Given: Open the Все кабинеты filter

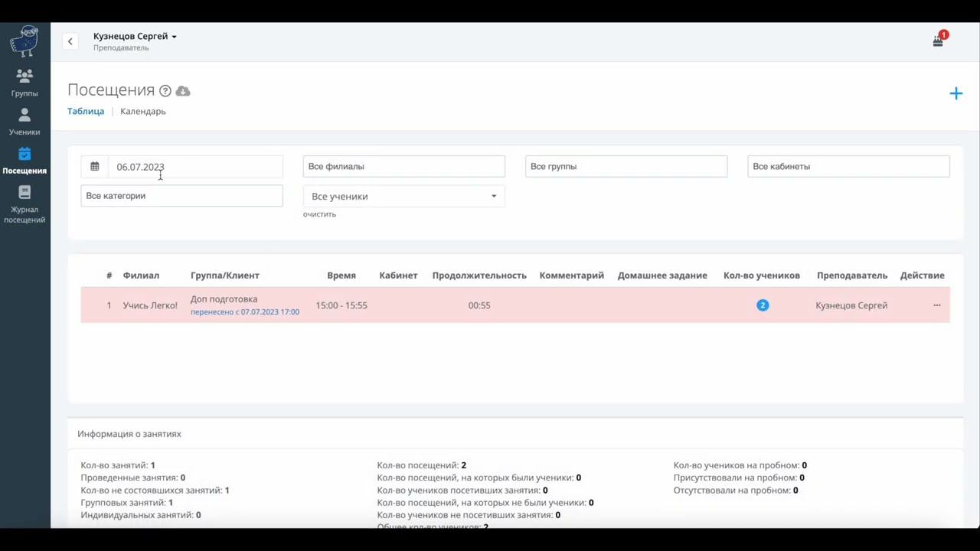Looking at the screenshot, I should [x=848, y=166].
